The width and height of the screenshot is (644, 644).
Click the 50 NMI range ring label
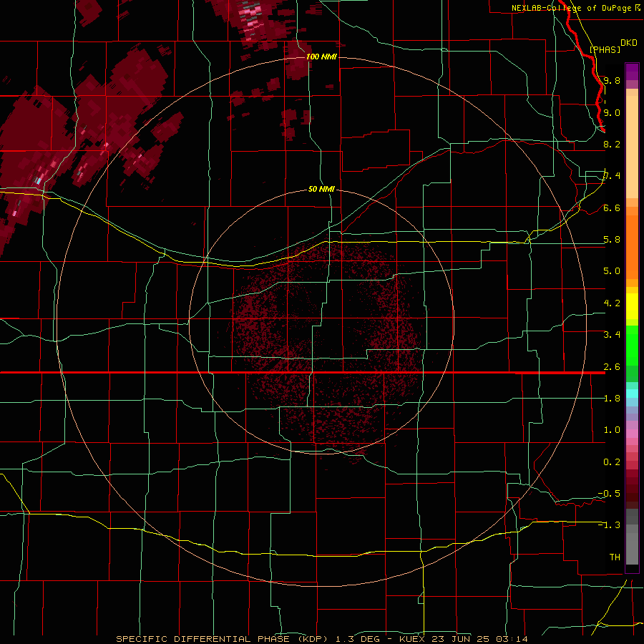click(321, 189)
